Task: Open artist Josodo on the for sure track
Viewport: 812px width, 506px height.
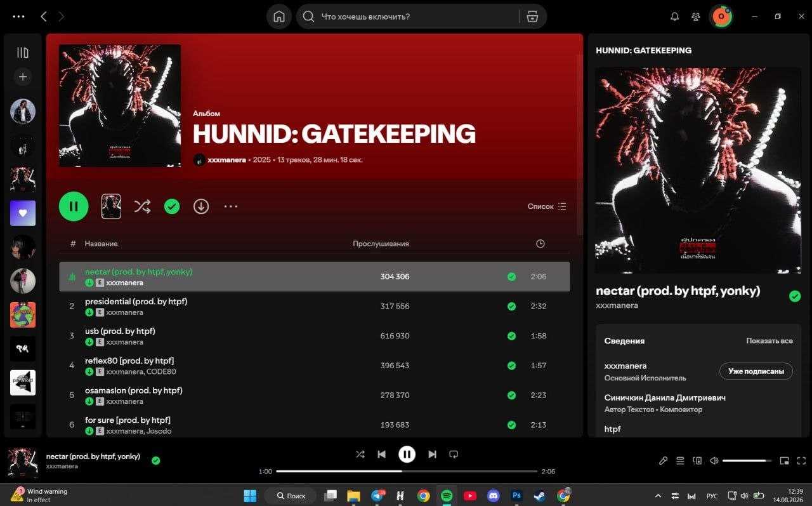Action: tap(158, 431)
